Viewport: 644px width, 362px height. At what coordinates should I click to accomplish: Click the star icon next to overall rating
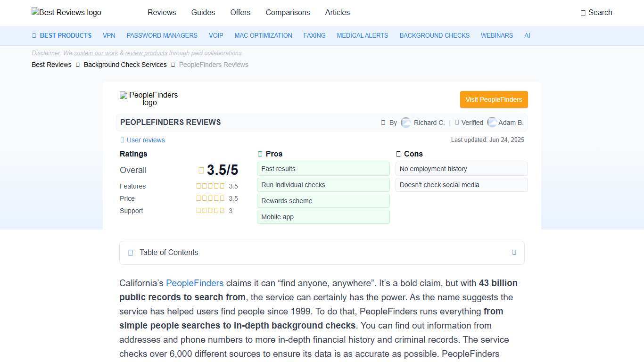click(201, 170)
